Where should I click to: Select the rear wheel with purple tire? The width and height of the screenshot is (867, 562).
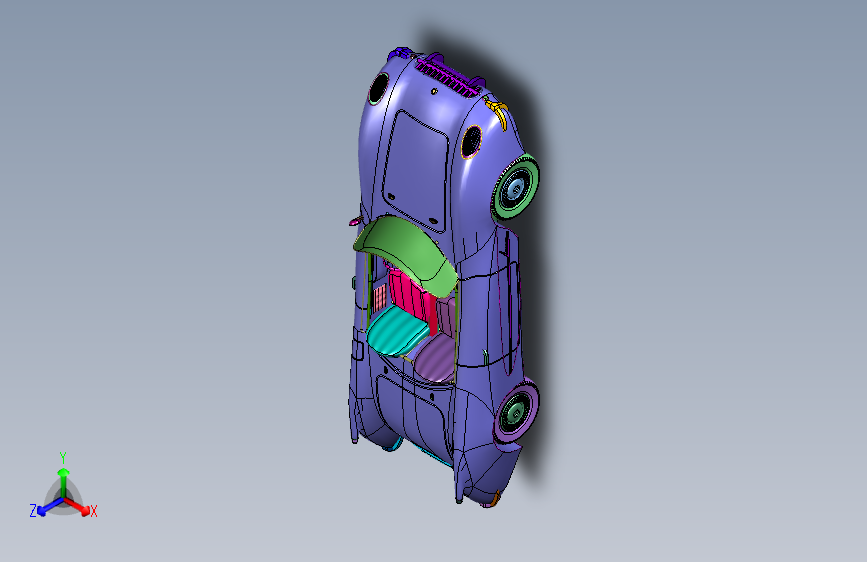515,412
